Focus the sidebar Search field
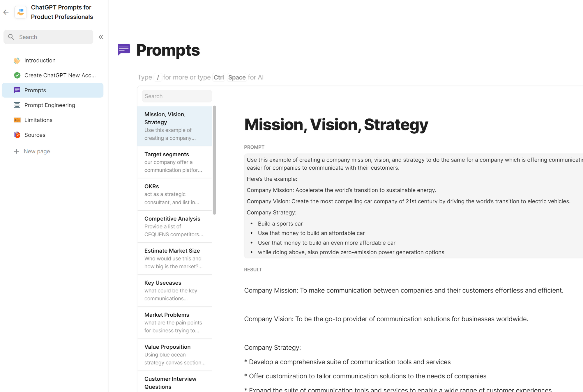 pos(52,37)
